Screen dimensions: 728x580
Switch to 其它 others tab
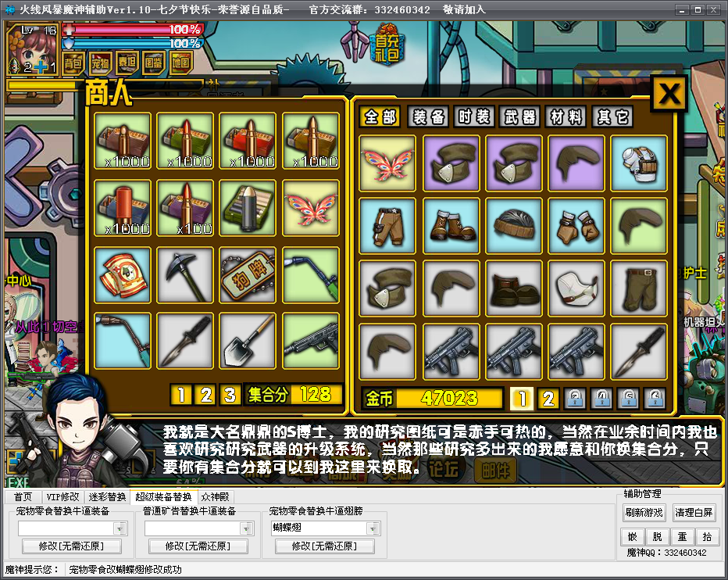(612, 116)
